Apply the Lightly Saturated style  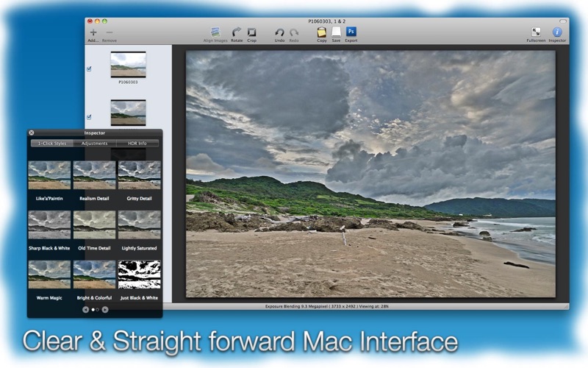pyautogui.click(x=139, y=224)
